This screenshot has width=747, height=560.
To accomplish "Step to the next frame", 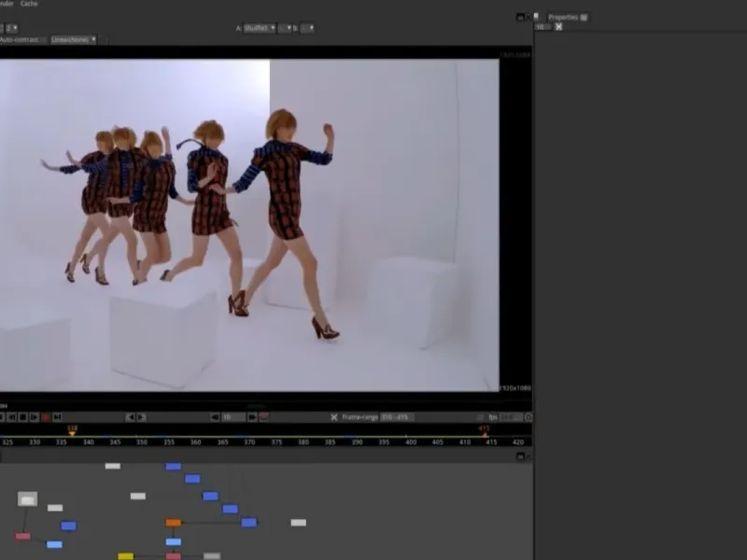I will [x=141, y=417].
